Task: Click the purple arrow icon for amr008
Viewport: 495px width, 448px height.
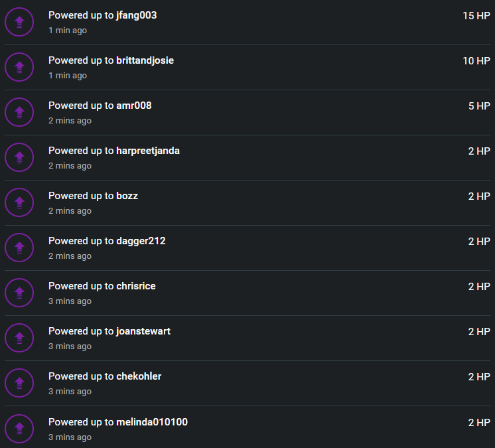Action: coord(19,112)
